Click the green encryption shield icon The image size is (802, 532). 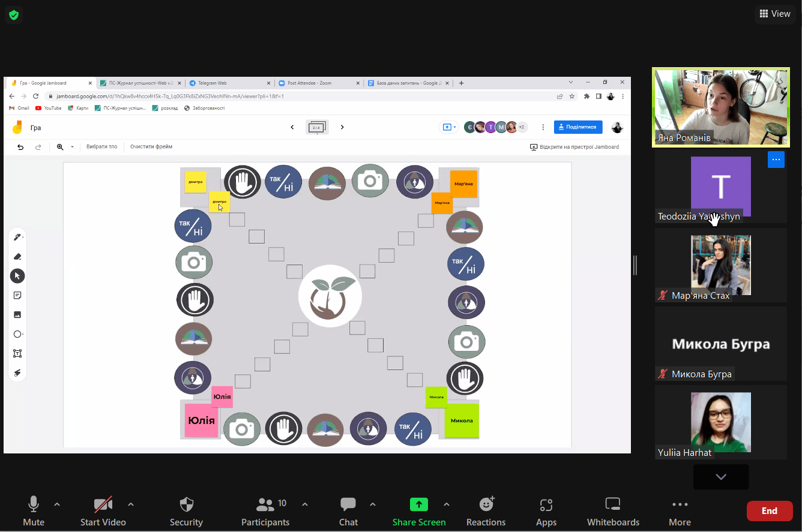(x=14, y=16)
